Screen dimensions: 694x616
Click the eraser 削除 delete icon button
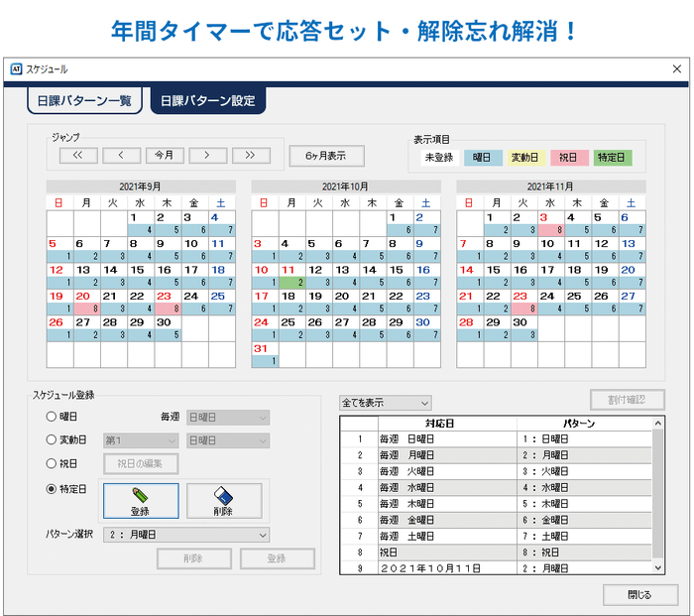click(224, 501)
